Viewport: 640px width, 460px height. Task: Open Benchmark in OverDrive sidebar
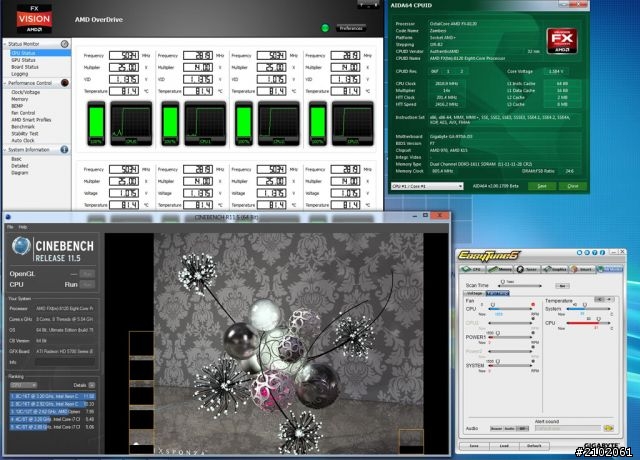23,127
